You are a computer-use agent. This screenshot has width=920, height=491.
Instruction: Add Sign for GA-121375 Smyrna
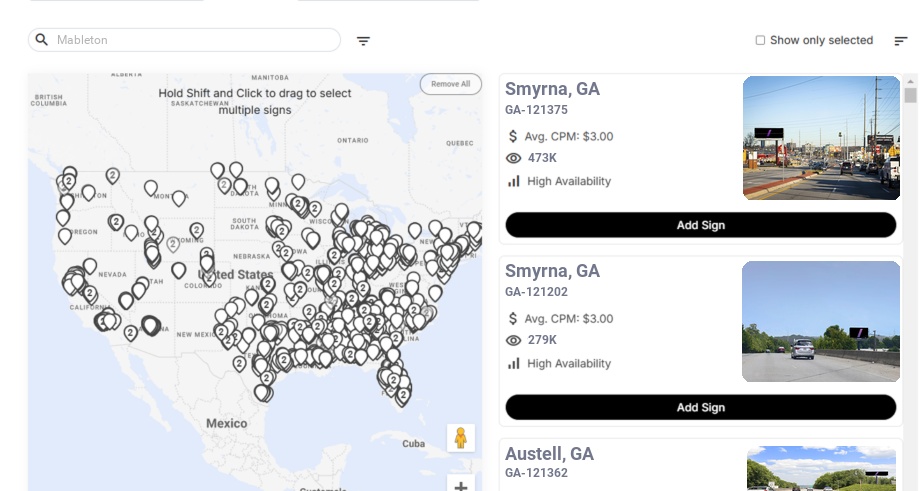point(700,225)
